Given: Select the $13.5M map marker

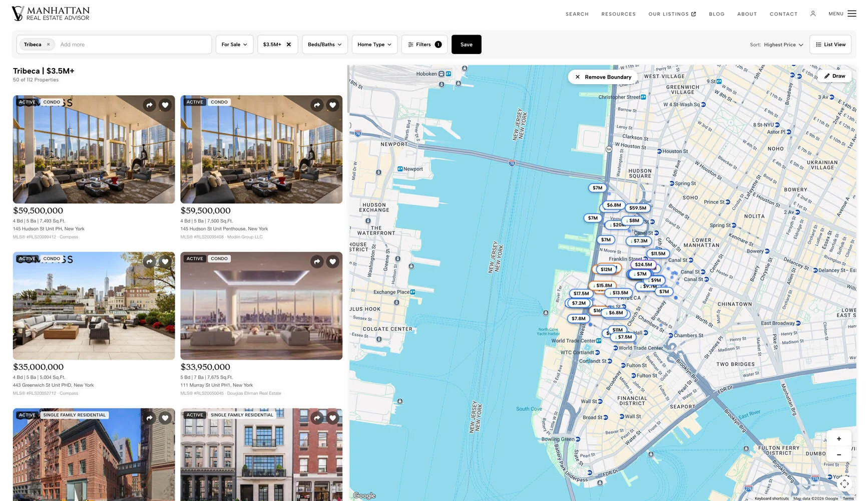Looking at the screenshot, I should (618, 293).
